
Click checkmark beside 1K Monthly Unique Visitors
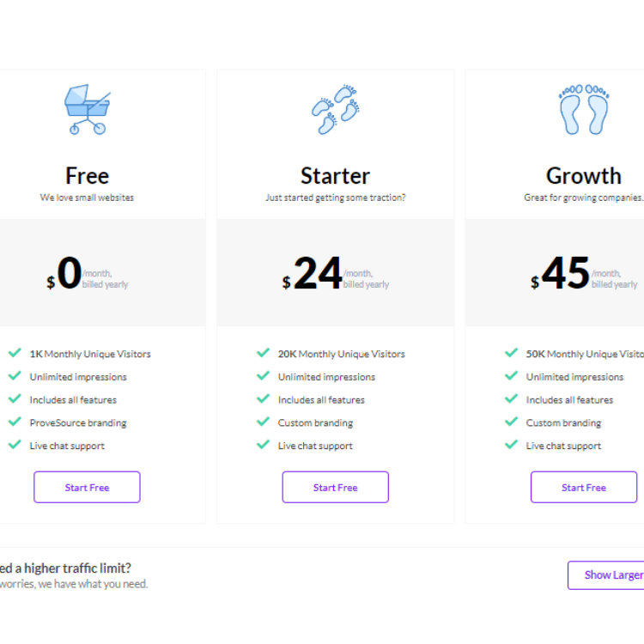click(15, 353)
